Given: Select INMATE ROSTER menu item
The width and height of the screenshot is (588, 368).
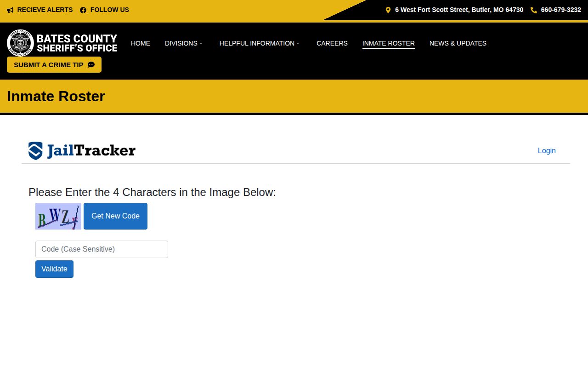Looking at the screenshot, I should (389, 43).
